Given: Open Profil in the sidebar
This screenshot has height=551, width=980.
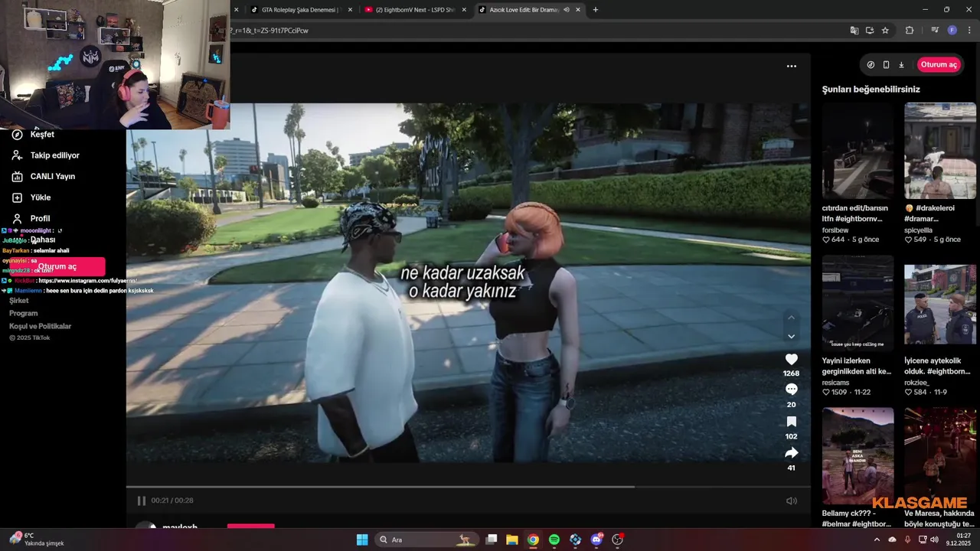Looking at the screenshot, I should (40, 219).
